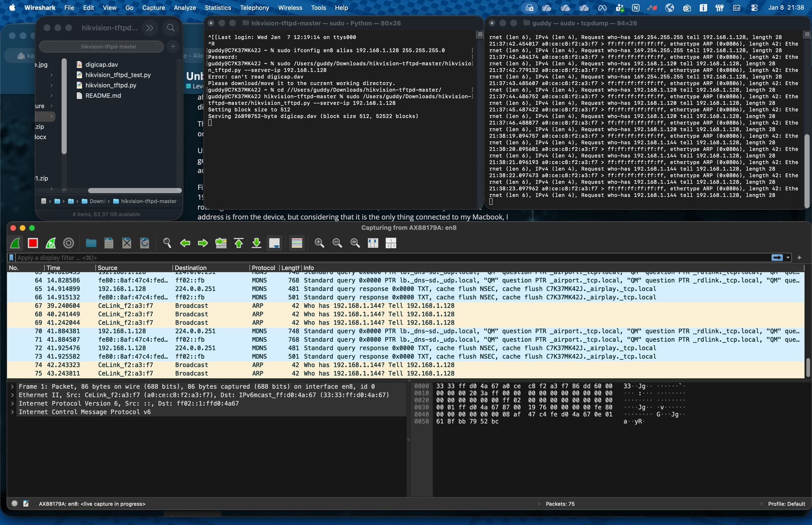
Task: Zoom in on packet list text
Action: (319, 243)
